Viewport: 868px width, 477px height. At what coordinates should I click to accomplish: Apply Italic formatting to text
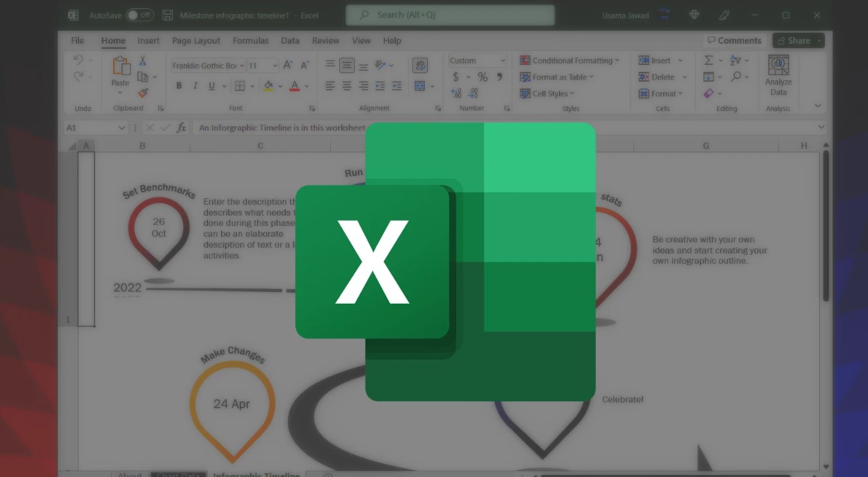(195, 86)
